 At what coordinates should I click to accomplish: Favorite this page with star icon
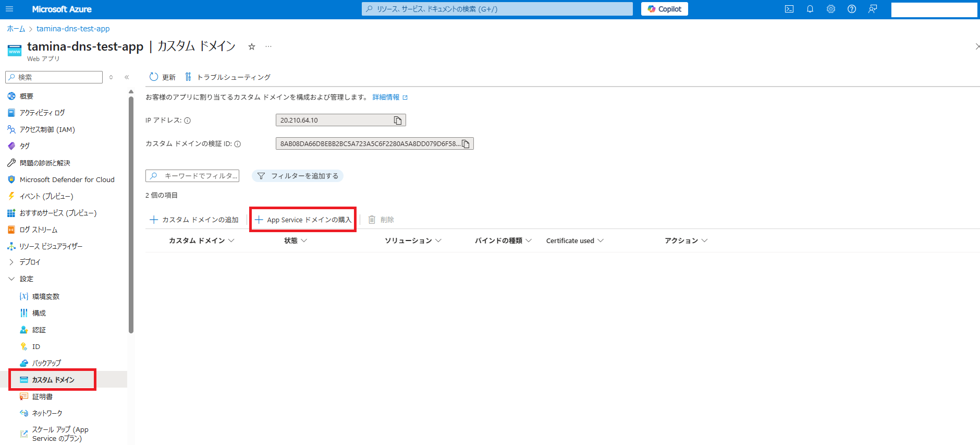252,47
